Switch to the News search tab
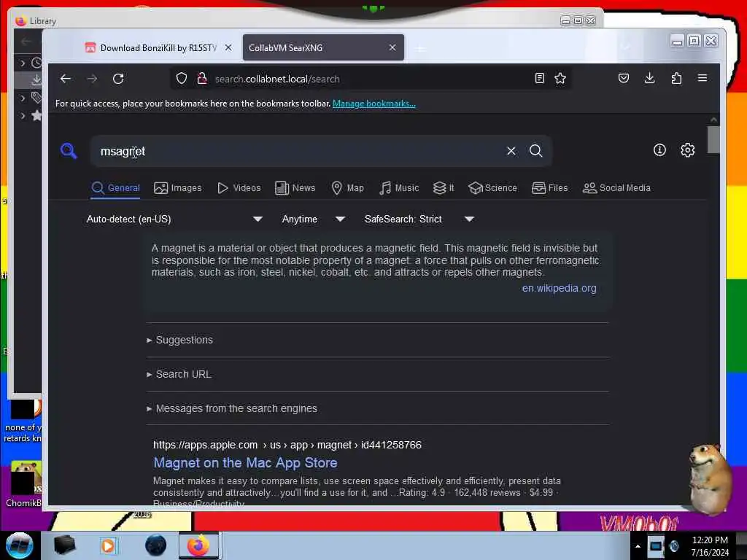The image size is (747, 560). [295, 188]
